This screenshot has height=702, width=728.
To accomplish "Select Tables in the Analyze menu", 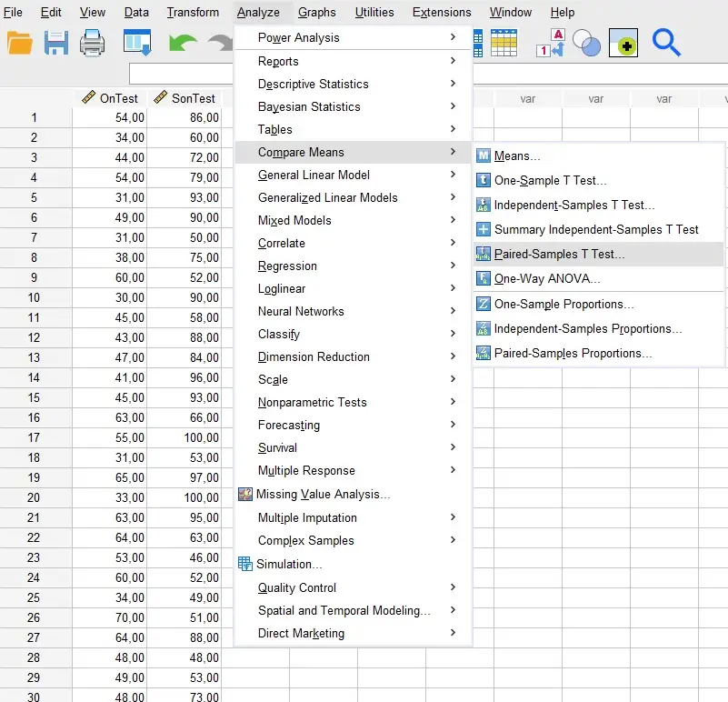I will click(x=354, y=129).
